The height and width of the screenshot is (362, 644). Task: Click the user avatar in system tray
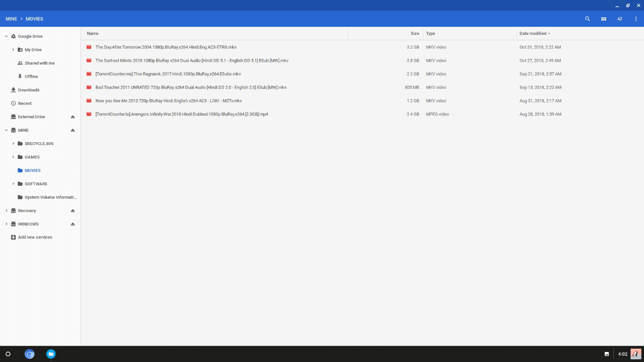point(636,354)
